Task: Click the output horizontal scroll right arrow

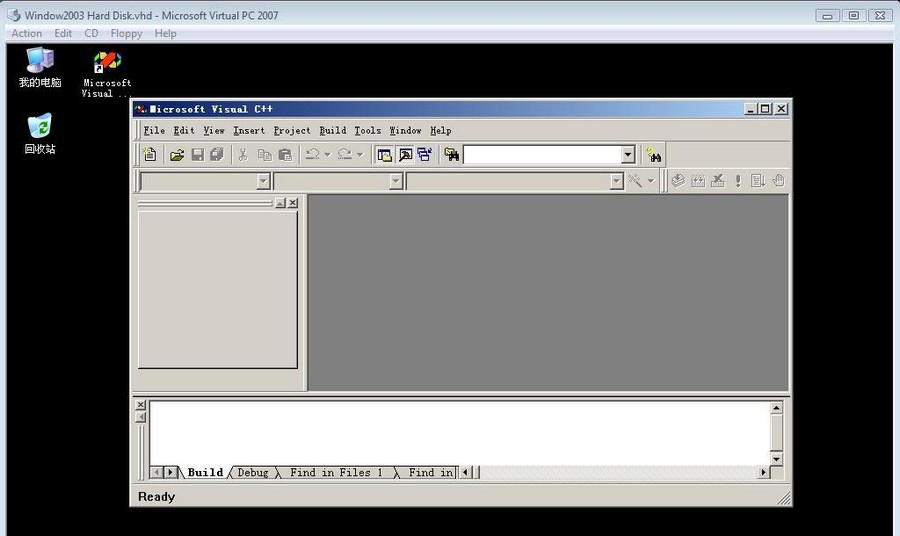Action: (x=763, y=472)
